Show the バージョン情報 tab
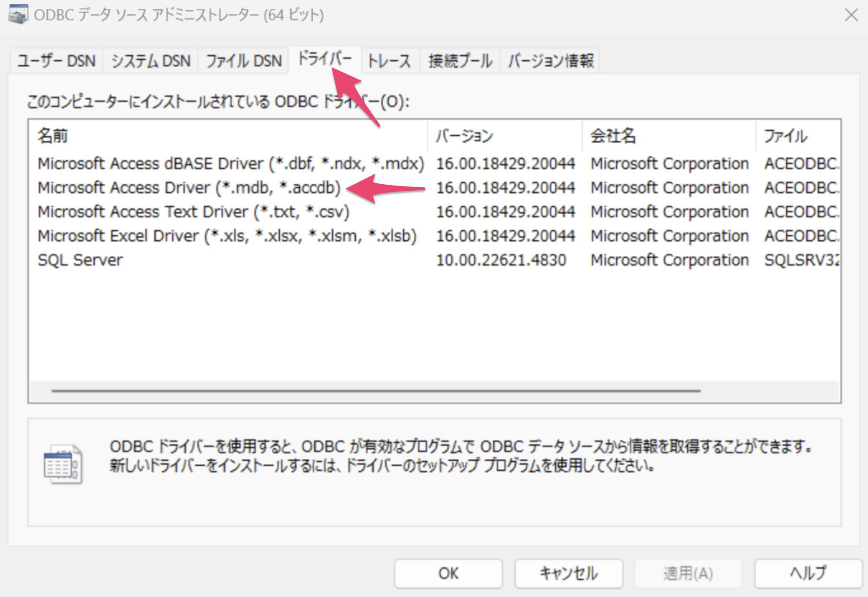868x597 pixels. click(550, 61)
